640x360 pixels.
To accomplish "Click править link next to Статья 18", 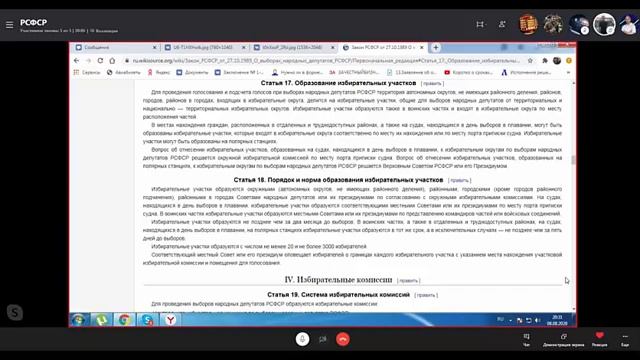I will click(x=459, y=180).
